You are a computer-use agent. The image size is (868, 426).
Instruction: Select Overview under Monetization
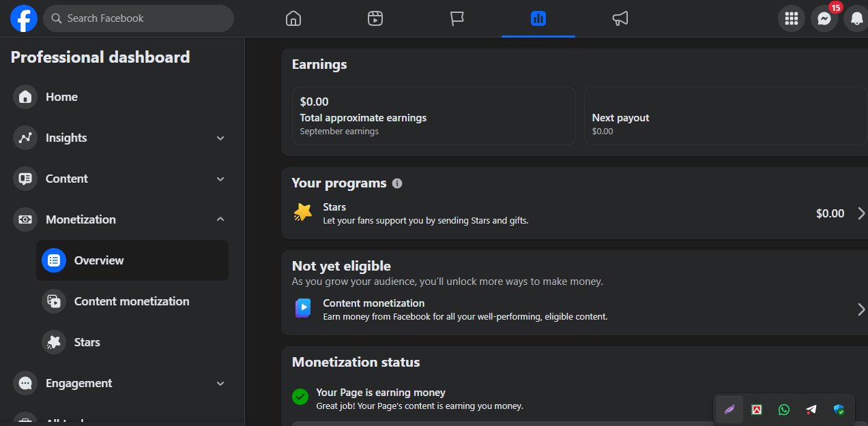[132, 260]
